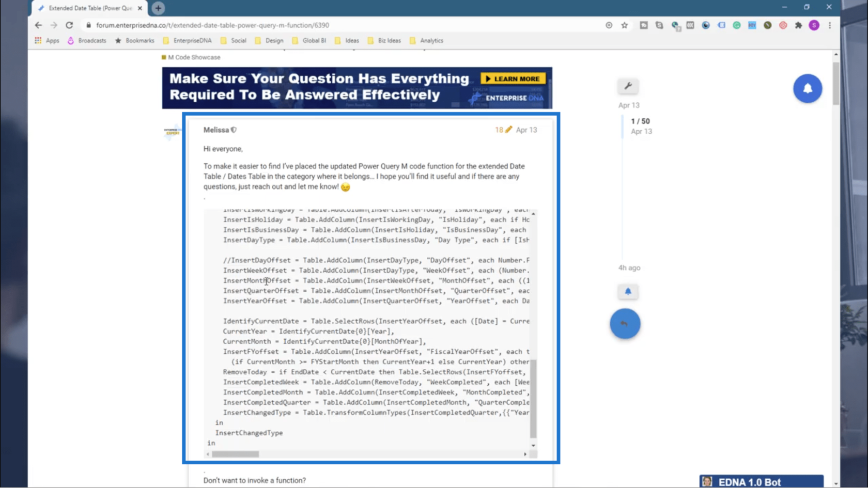Open a new browser tab
This screenshot has height=488, width=868.
(x=158, y=8)
